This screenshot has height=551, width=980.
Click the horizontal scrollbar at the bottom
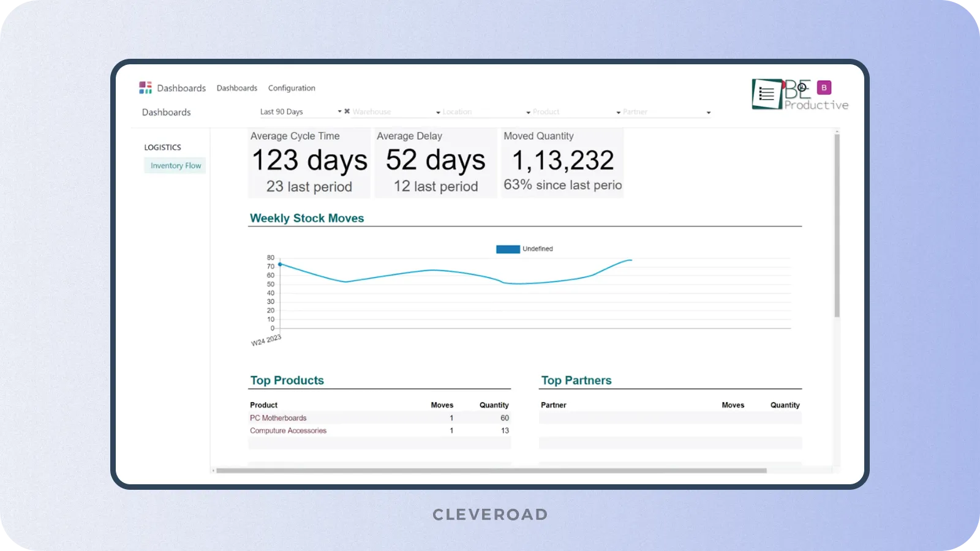pyautogui.click(x=490, y=470)
